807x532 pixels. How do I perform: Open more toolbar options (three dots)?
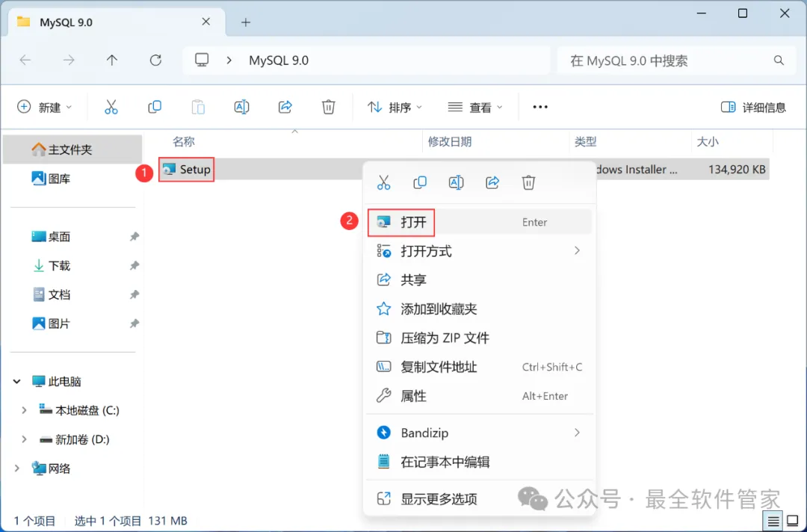coord(540,107)
